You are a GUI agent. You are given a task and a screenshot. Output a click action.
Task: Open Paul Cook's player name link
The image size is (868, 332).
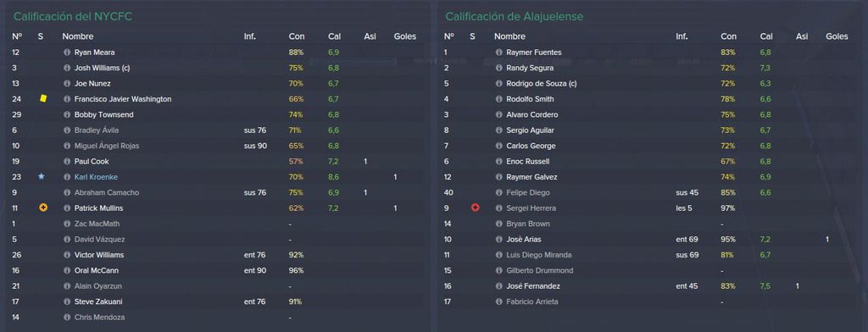(92, 162)
